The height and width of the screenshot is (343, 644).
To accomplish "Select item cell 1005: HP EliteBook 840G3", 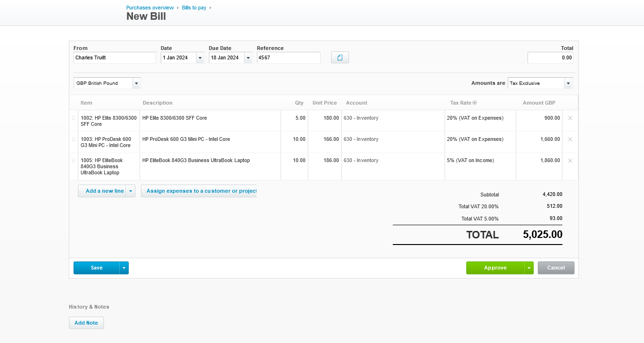I will pyautogui.click(x=109, y=166).
